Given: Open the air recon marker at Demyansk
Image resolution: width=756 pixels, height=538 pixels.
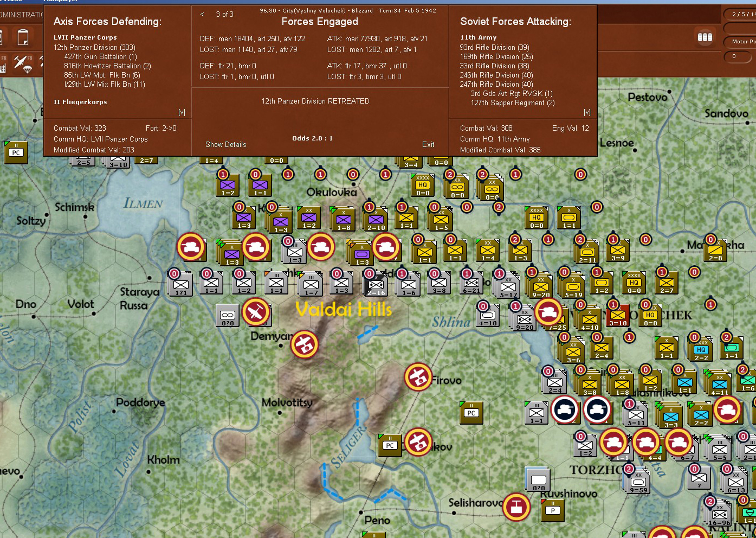Looking at the screenshot, I should [x=304, y=344].
